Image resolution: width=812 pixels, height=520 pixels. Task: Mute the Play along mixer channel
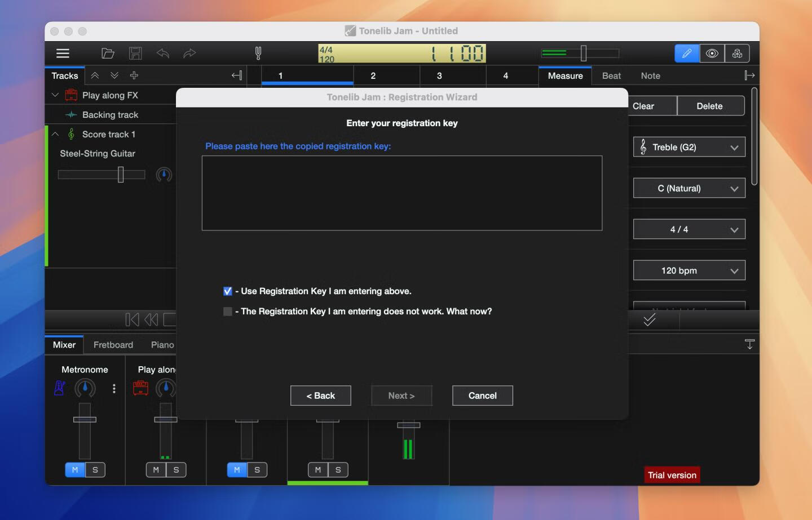coord(156,470)
